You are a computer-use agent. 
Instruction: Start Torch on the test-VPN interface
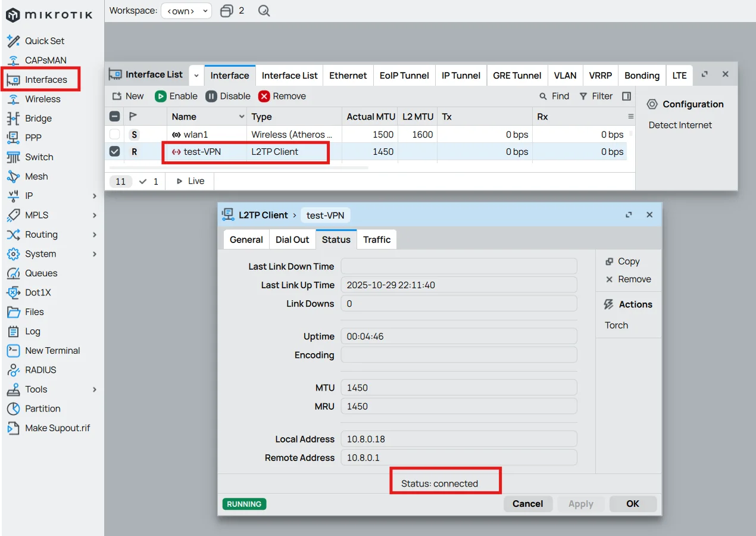(616, 325)
